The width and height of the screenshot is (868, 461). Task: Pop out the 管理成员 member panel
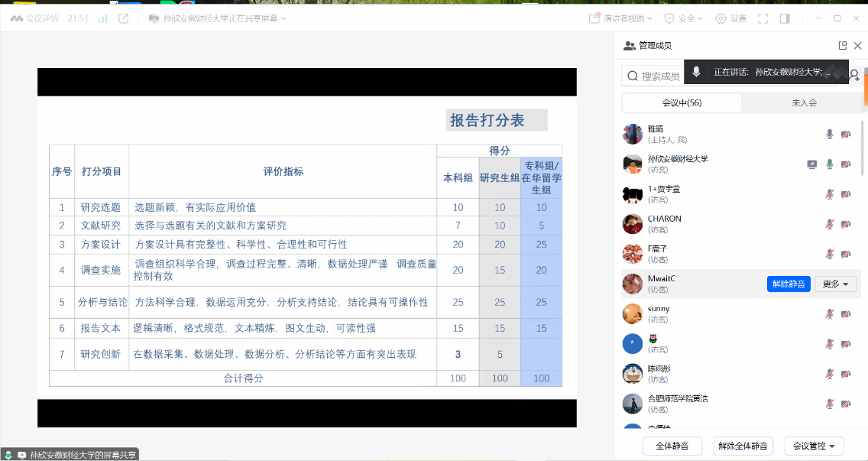[x=843, y=46]
